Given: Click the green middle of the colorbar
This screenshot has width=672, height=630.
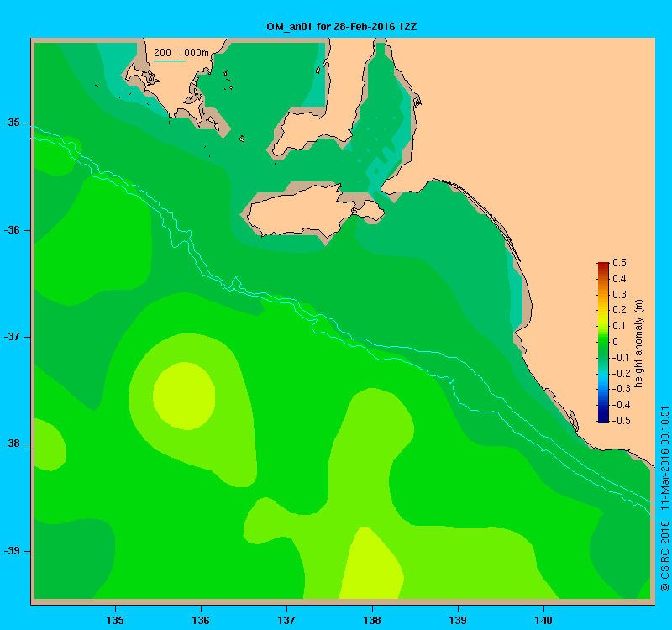Looking at the screenshot, I should pyautogui.click(x=603, y=342).
